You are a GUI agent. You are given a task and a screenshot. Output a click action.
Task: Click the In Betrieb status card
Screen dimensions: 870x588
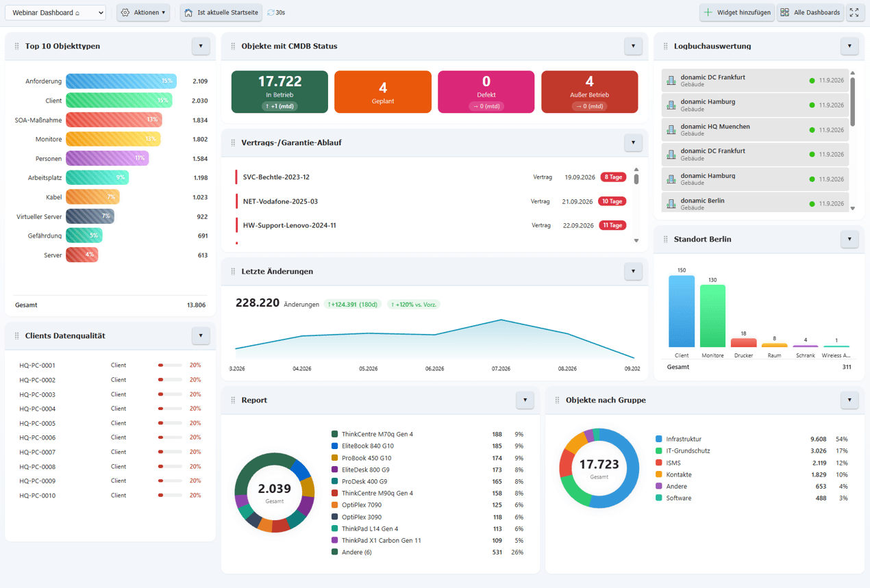tap(279, 92)
